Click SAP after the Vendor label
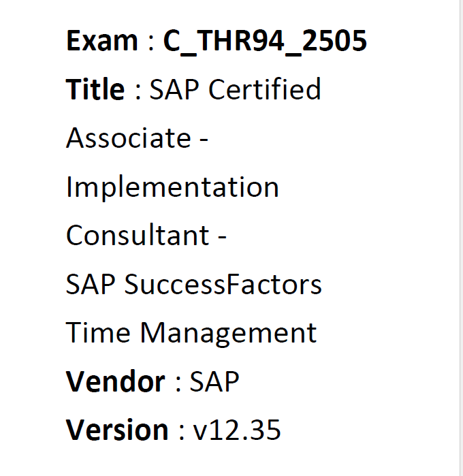This screenshot has height=476, width=463. click(214, 381)
